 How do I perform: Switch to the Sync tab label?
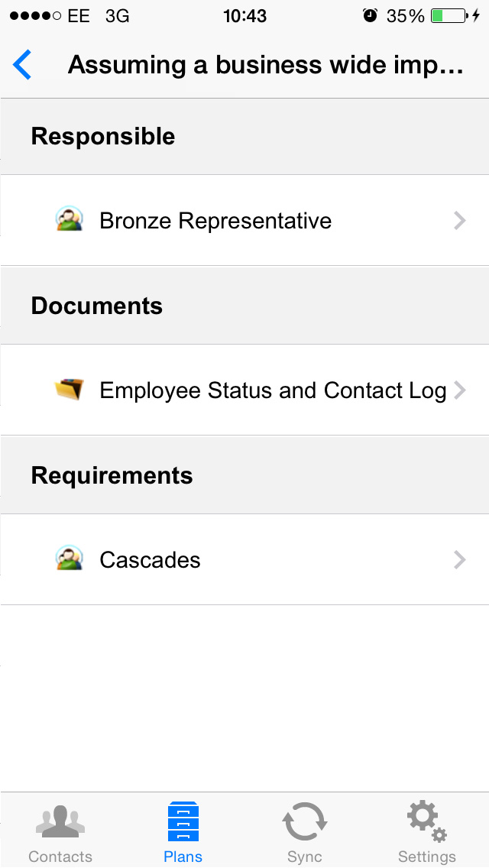[305, 857]
